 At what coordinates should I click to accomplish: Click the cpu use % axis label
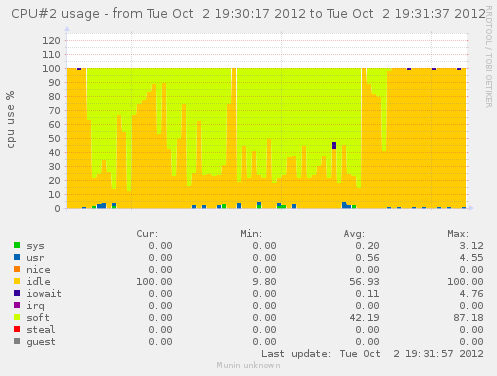10,119
